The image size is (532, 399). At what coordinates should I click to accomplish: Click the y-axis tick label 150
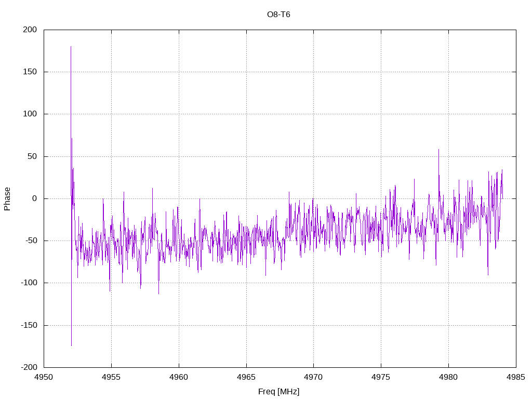(x=30, y=72)
